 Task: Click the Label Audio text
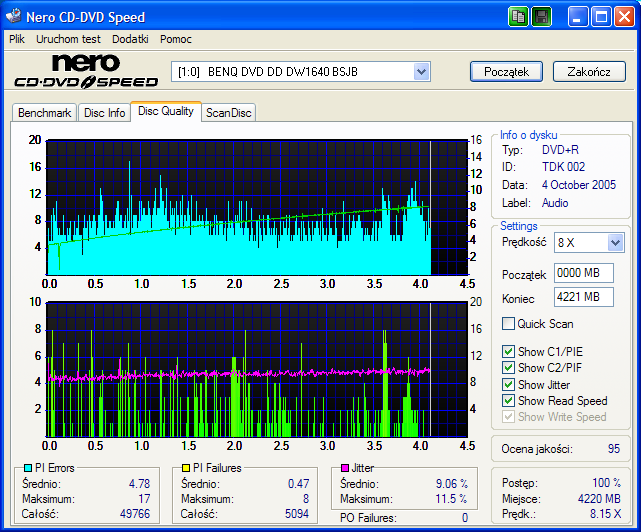tap(555, 203)
